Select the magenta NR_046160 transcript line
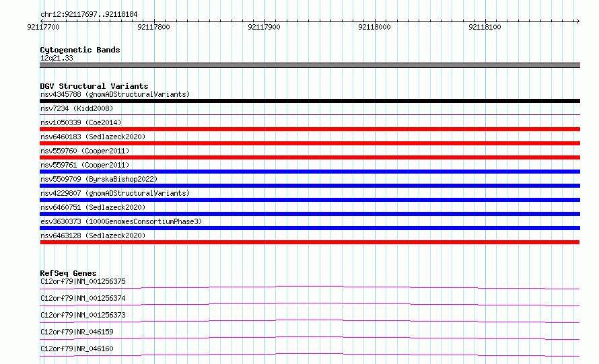This screenshot has height=364, width=599. tap(310, 355)
